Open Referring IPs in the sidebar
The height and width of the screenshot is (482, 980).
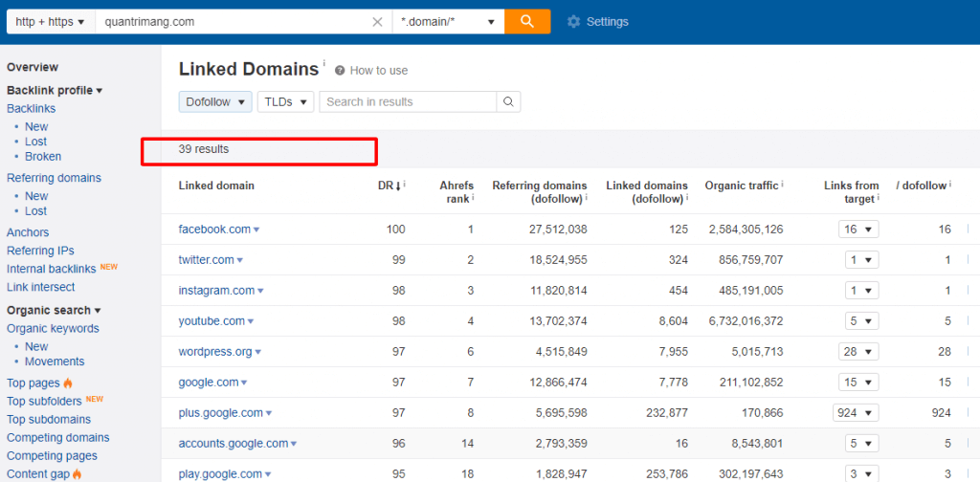click(40, 251)
